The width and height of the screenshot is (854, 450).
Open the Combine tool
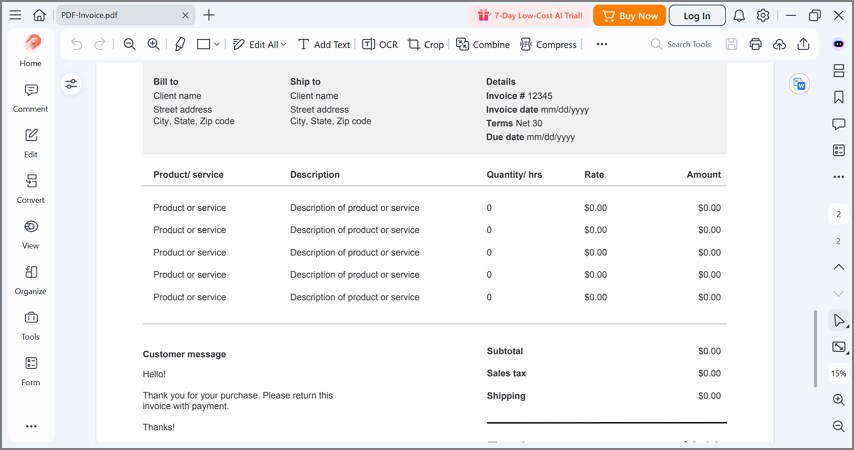click(483, 44)
